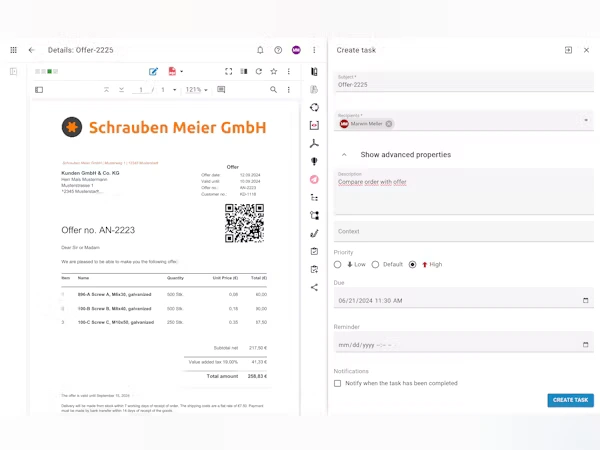Open the structure tree icon in sidebar
The height and width of the screenshot is (450, 600).
point(314,197)
